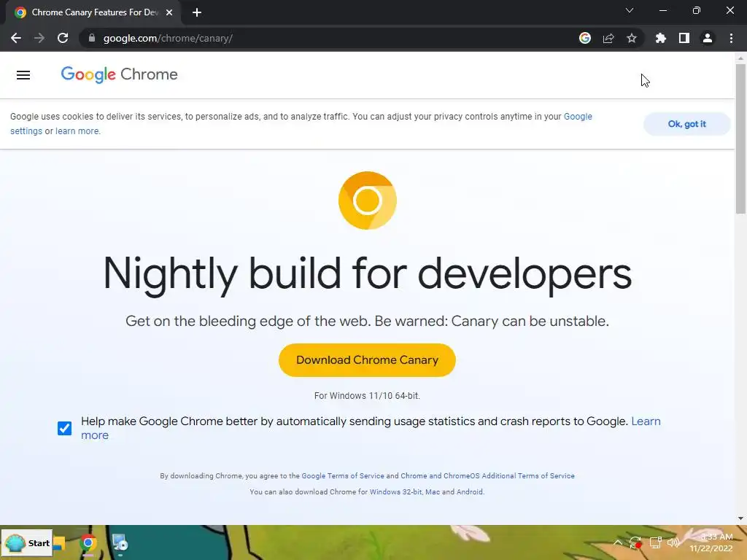Open volume speaker tray icon

click(673, 542)
